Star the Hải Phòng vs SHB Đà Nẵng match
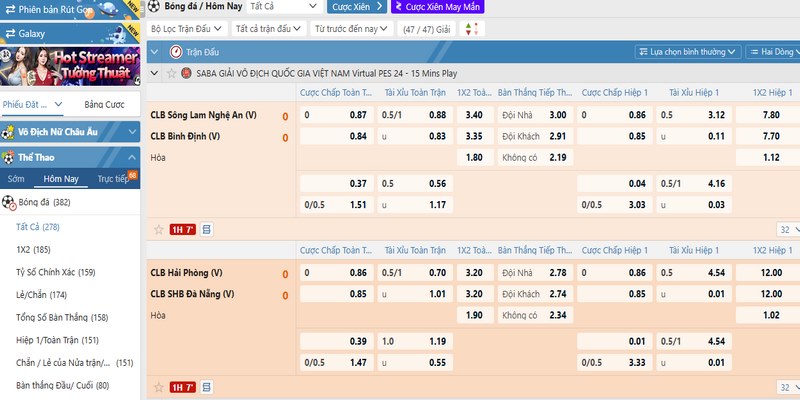The width and height of the screenshot is (800, 400). tap(157, 387)
